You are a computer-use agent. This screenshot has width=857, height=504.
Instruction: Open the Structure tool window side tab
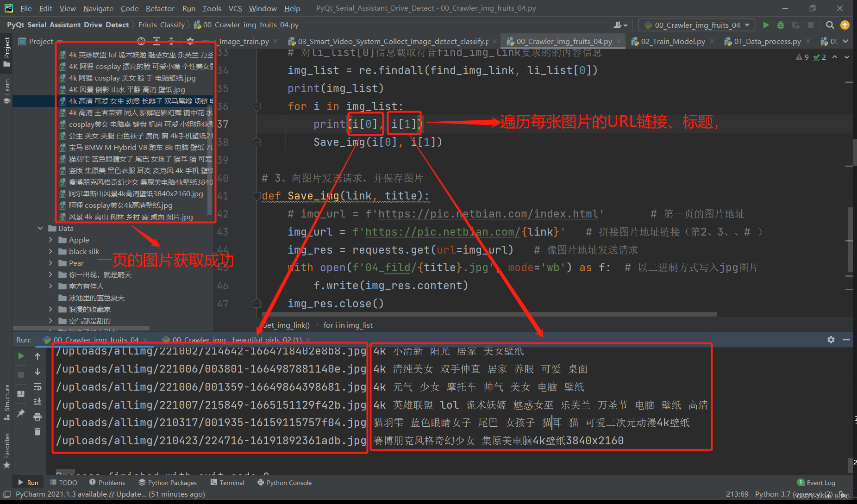coord(6,402)
